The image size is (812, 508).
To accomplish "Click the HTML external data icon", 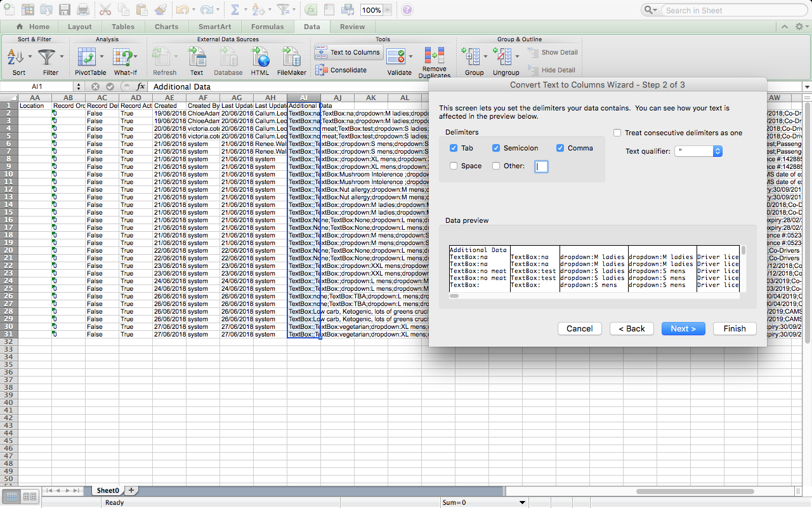I will click(260, 58).
